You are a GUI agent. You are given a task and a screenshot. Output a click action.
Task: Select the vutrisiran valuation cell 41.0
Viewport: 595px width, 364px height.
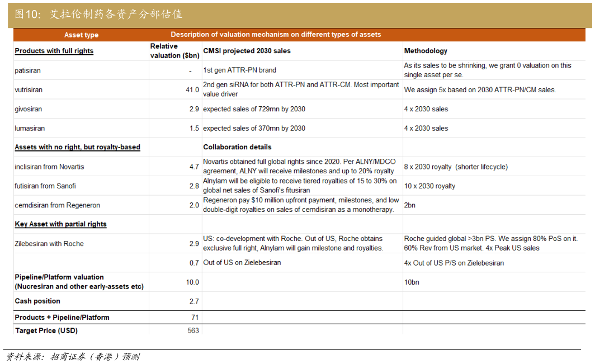(192, 90)
